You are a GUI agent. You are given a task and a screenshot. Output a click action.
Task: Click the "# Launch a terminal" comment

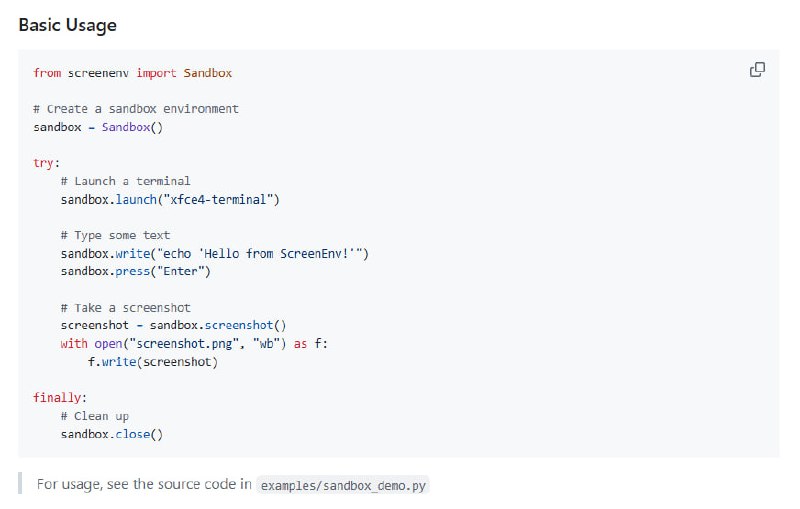tap(125, 181)
